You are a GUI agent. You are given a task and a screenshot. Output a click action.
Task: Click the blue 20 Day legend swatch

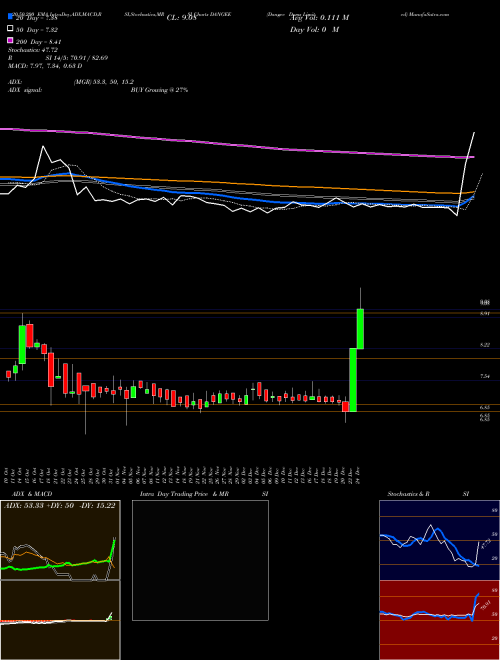pos(10,18)
